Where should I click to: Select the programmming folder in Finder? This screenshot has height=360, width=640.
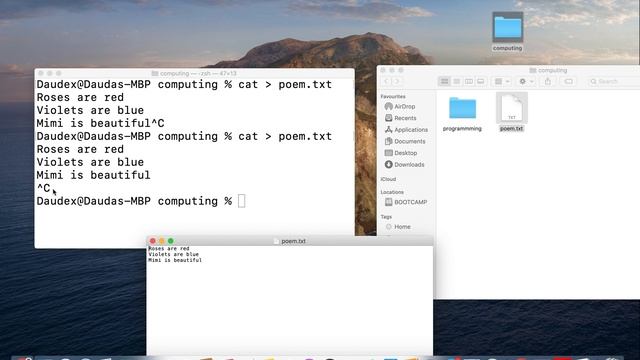(x=462, y=114)
